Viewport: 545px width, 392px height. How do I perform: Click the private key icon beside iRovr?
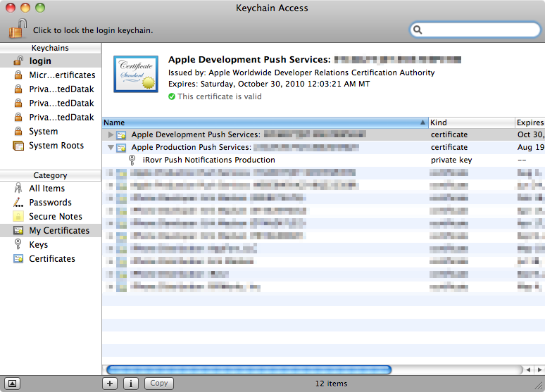pyautogui.click(x=132, y=160)
